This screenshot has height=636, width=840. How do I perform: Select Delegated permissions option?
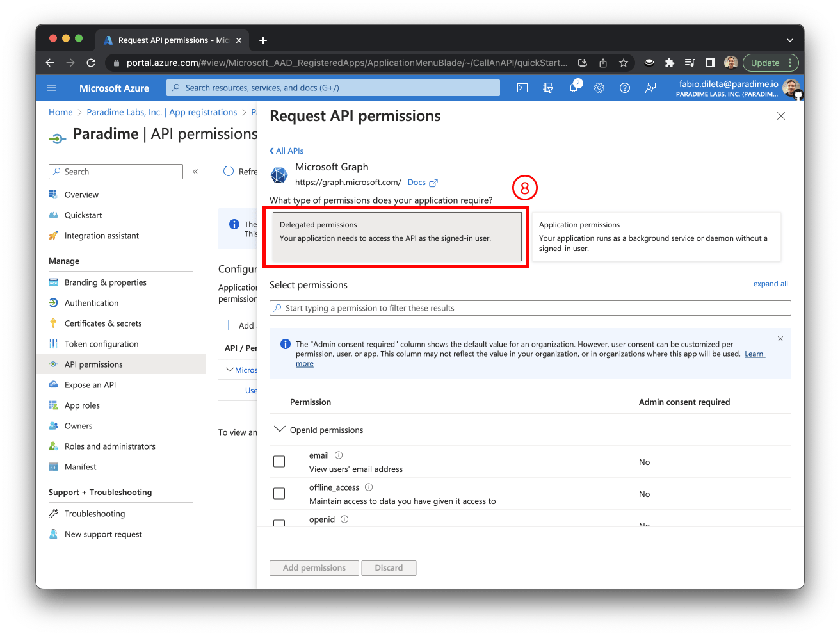397,237
